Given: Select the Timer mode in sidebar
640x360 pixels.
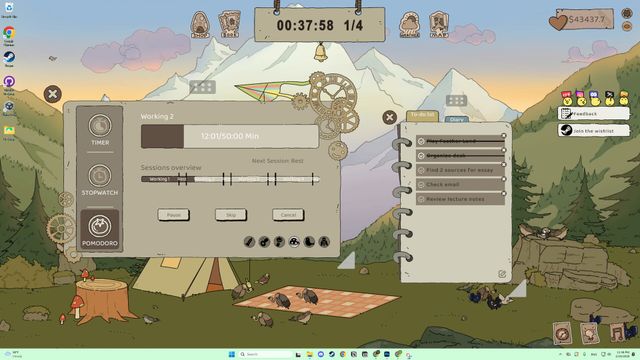Looking at the screenshot, I should (x=100, y=129).
